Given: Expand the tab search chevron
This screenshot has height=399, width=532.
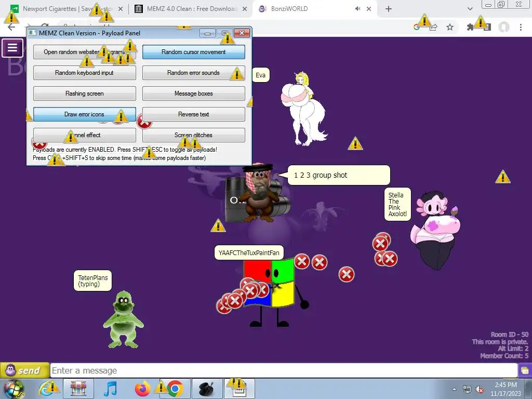Looking at the screenshot, I should click(x=470, y=9).
